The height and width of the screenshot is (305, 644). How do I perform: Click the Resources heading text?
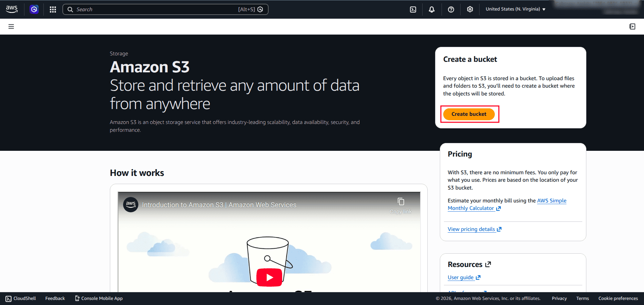tap(465, 264)
